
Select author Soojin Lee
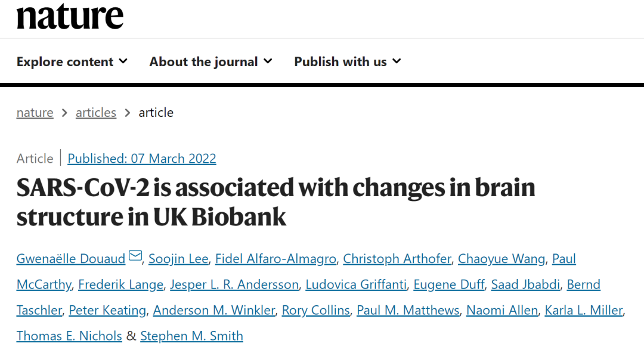coord(178,259)
